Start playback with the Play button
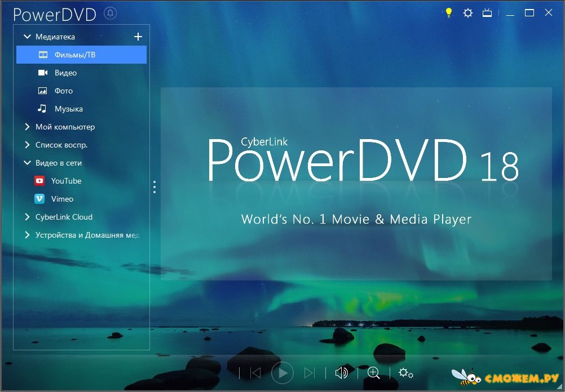 [x=282, y=373]
